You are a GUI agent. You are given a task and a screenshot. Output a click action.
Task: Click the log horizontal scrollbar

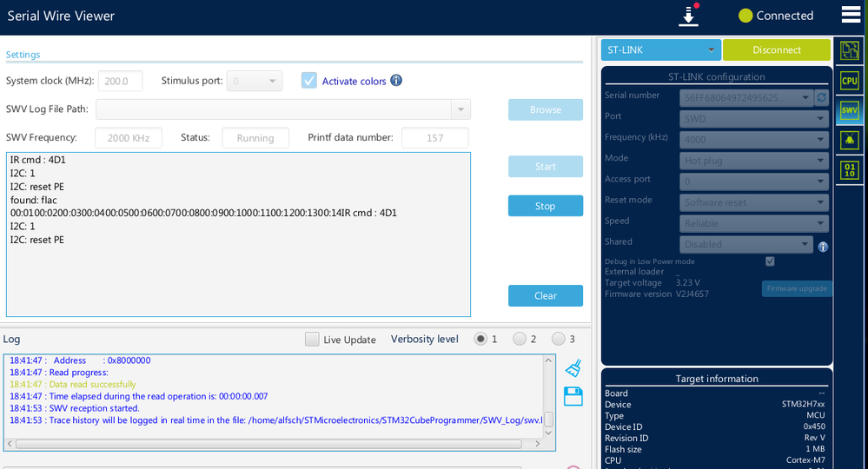click(x=268, y=444)
